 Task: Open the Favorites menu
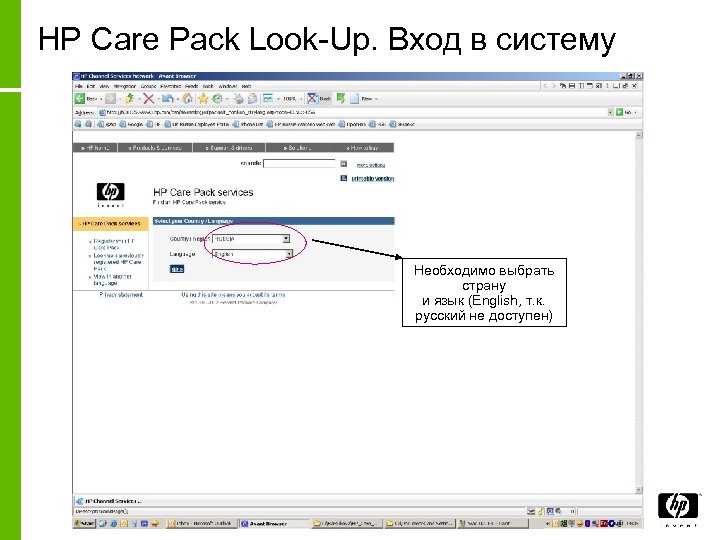[x=170, y=86]
